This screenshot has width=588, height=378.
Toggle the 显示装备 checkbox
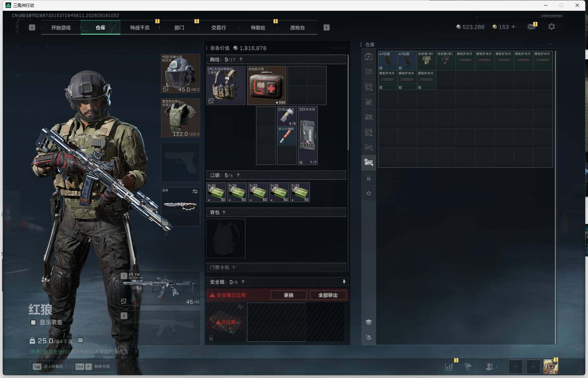pyautogui.click(x=33, y=322)
